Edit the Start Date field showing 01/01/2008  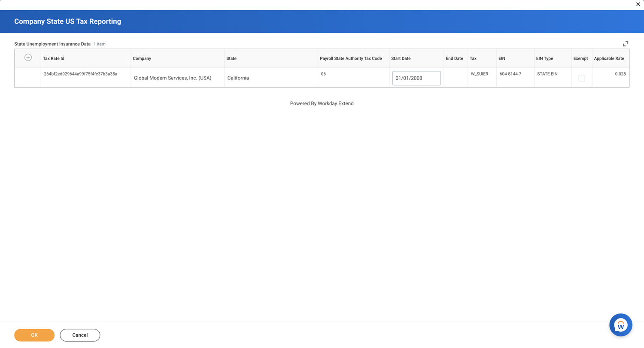tap(416, 78)
